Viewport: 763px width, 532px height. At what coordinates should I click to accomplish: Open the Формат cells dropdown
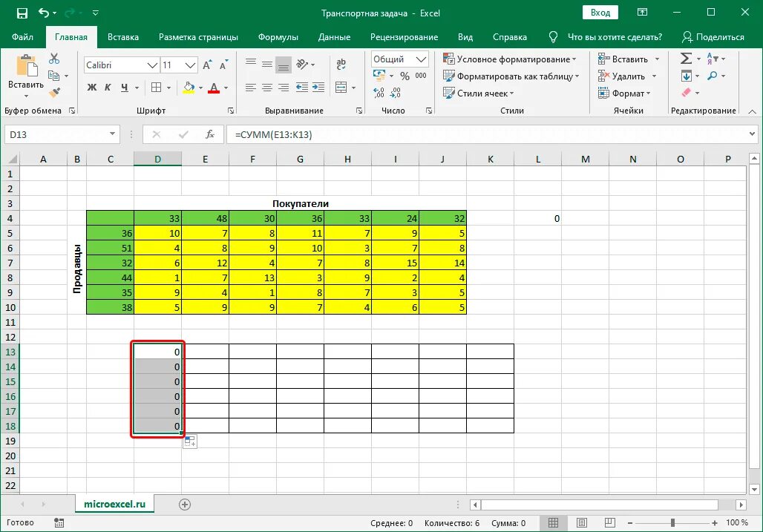[x=624, y=93]
